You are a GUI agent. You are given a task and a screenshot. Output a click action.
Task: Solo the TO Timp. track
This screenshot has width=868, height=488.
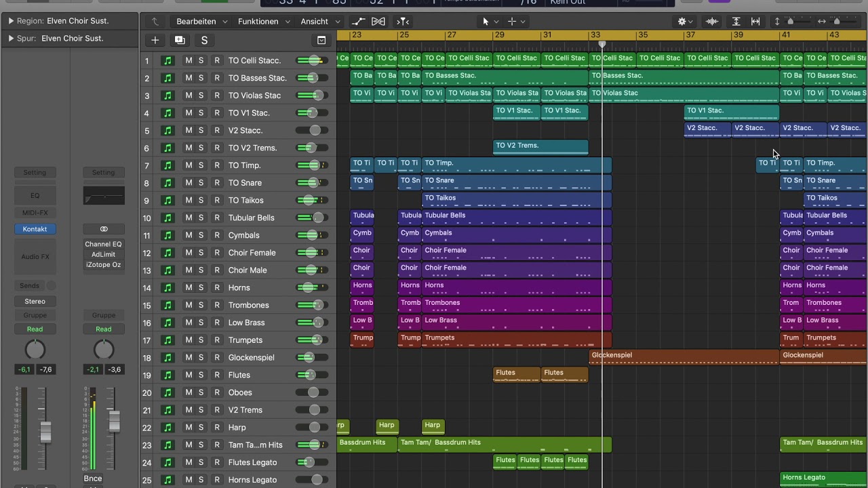click(x=201, y=165)
